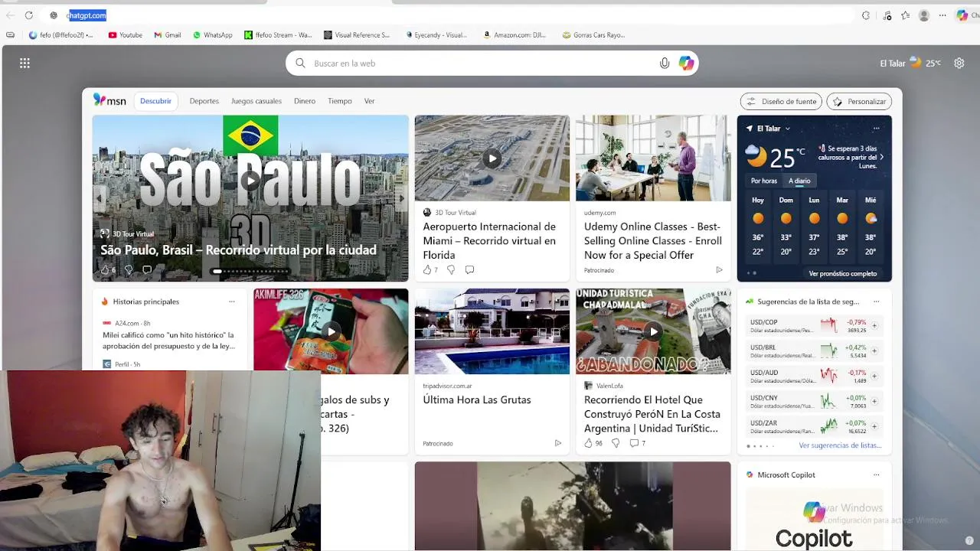Open the Ver tab

pyautogui.click(x=369, y=101)
